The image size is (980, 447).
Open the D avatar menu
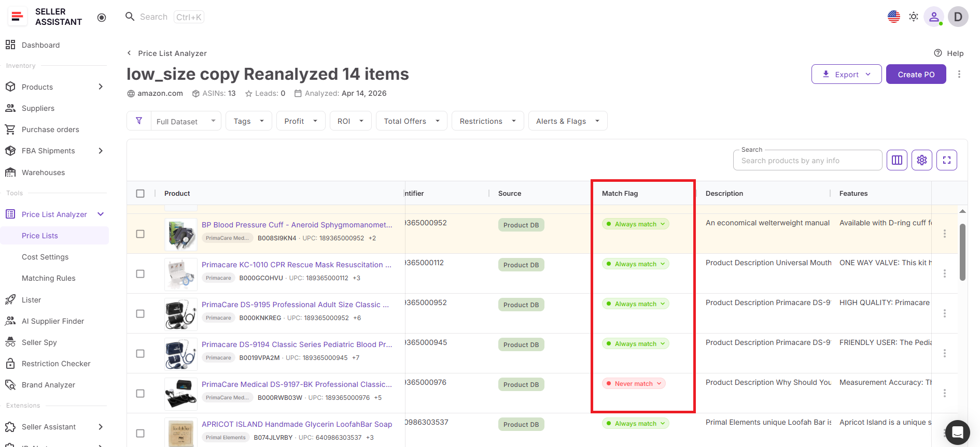pyautogui.click(x=958, y=17)
